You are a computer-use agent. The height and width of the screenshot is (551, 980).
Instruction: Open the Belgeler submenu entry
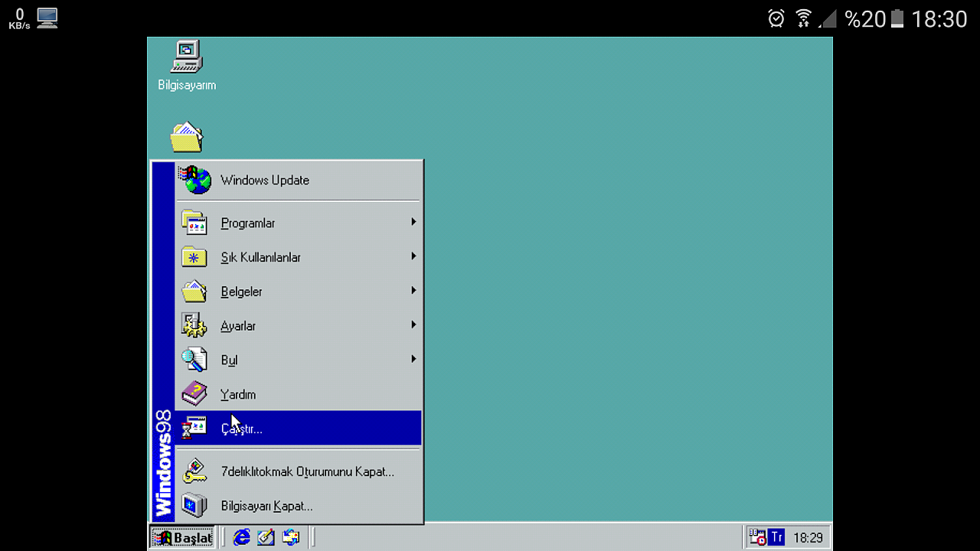[299, 292]
